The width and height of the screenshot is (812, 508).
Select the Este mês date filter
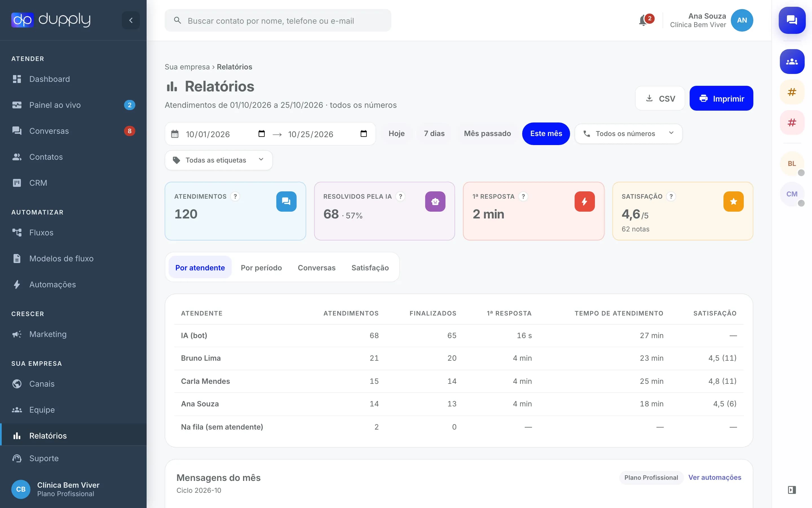pyautogui.click(x=546, y=134)
